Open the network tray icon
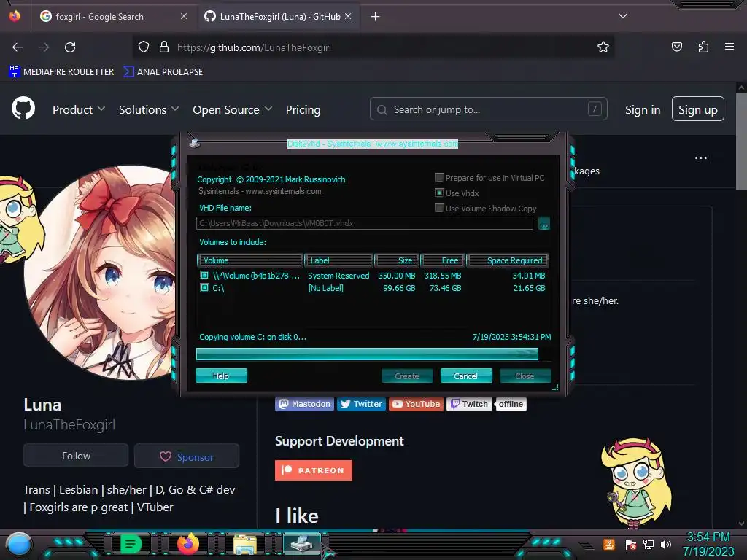Viewport: 747px width, 560px height. (x=649, y=544)
